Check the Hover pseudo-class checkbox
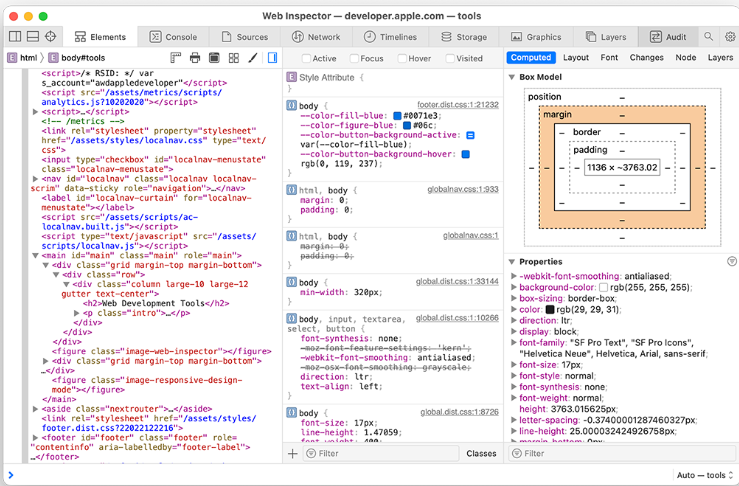Image resolution: width=739 pixels, height=486 pixels. pos(400,59)
